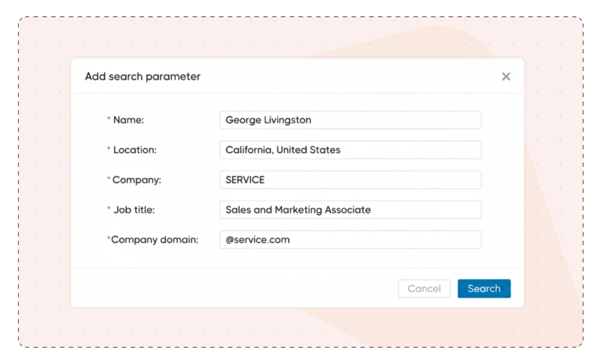Run the search with the Search button

tap(484, 288)
